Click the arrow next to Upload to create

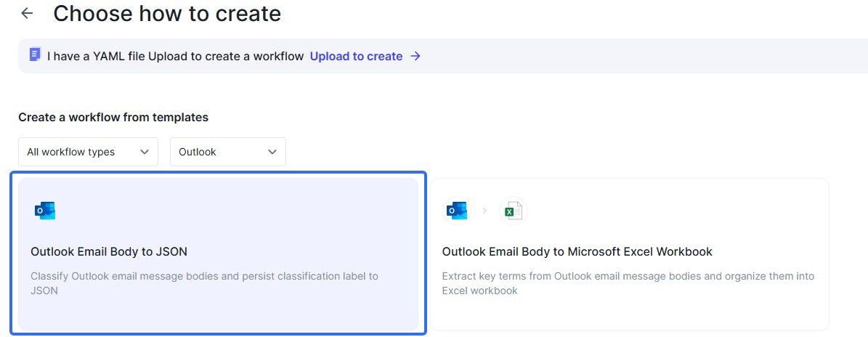415,56
